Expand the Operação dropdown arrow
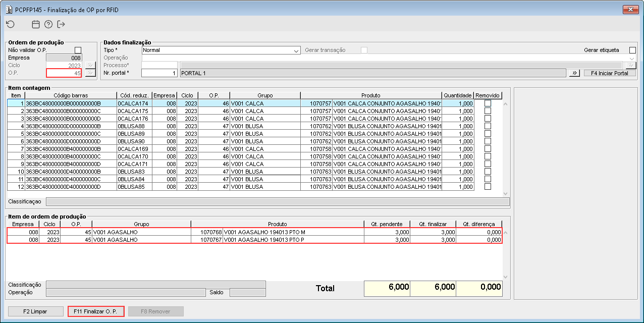Screen dimensions: 644x323 coord(632,58)
